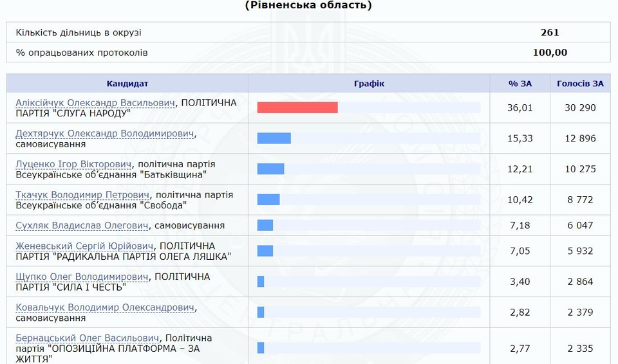Click the Графік column header

pos(369,84)
